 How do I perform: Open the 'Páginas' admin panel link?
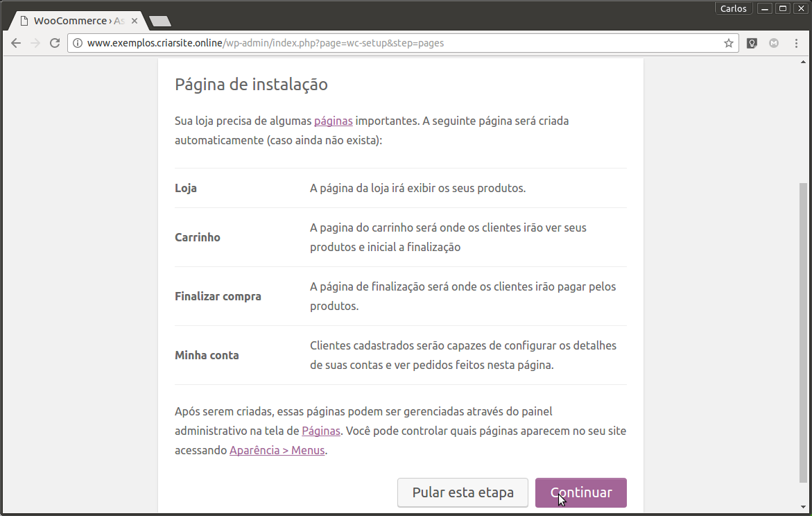(321, 431)
